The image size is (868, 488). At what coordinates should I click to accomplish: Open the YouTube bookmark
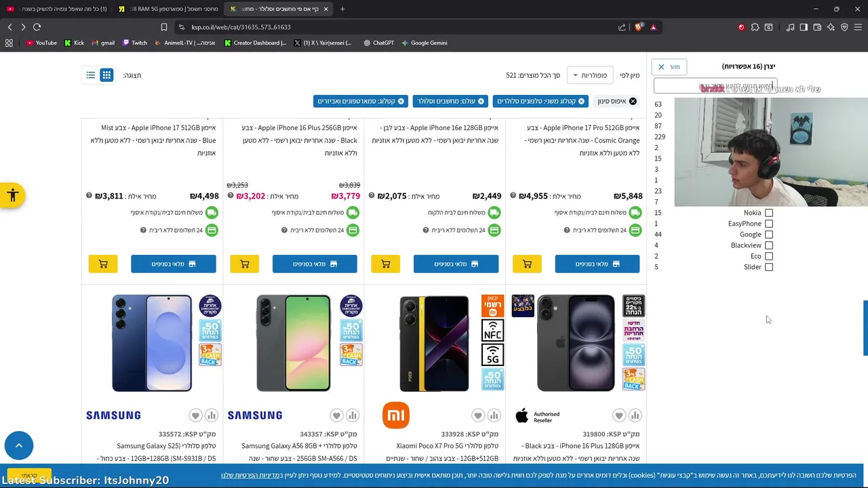pyautogui.click(x=41, y=43)
